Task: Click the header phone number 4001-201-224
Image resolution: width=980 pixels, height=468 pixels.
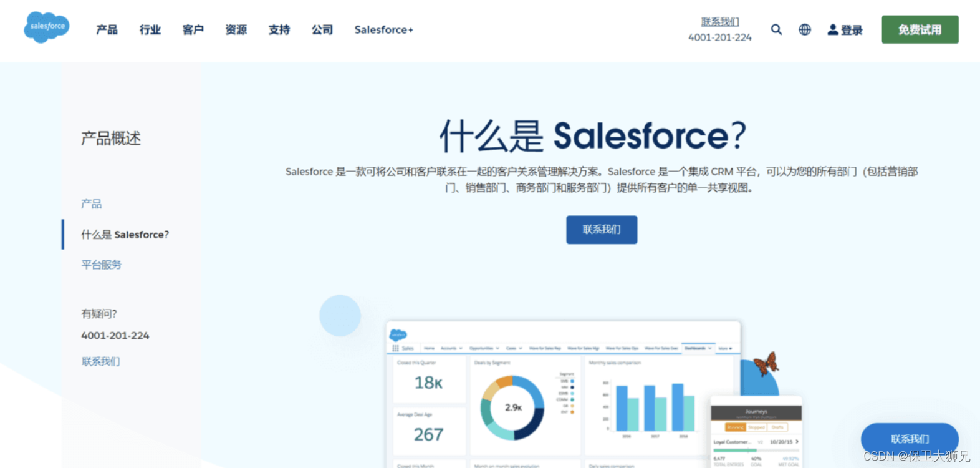Action: [x=720, y=37]
